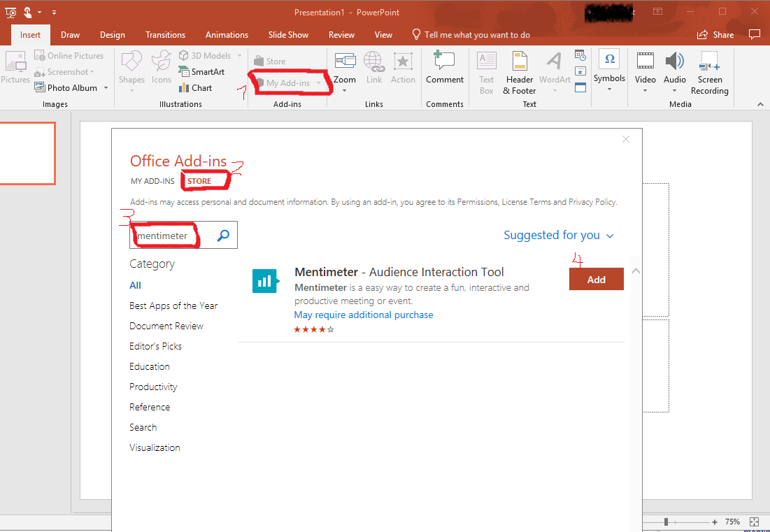Insert Date & Time icon in Text group
This screenshot has height=532, width=770.
(x=580, y=55)
